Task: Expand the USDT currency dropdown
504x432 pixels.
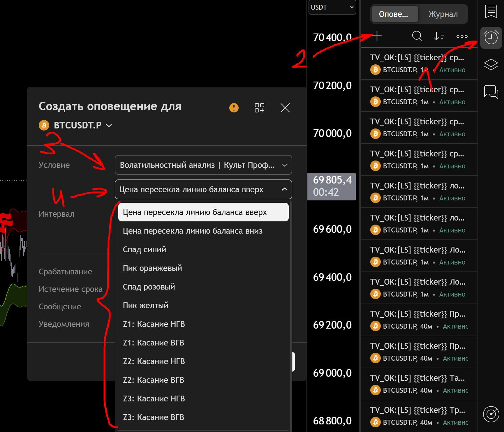Action: 332,7
